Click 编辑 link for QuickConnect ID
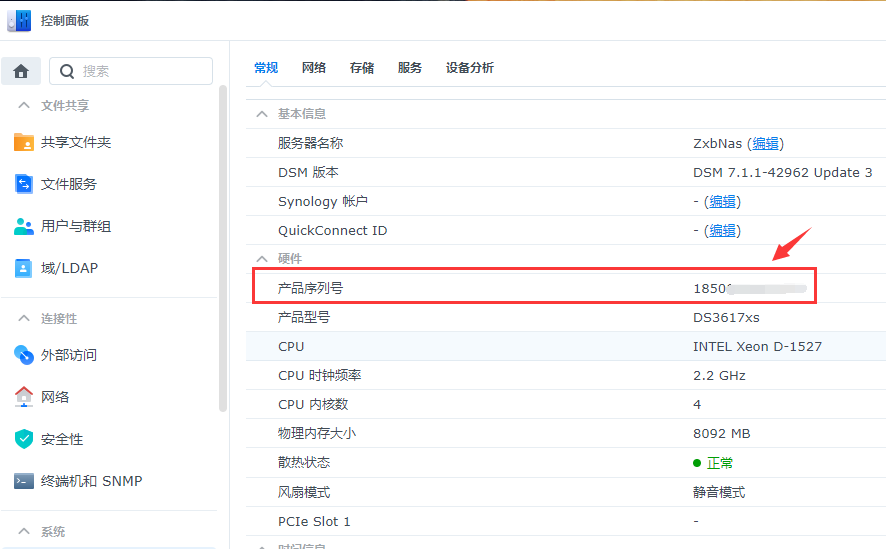 click(723, 230)
